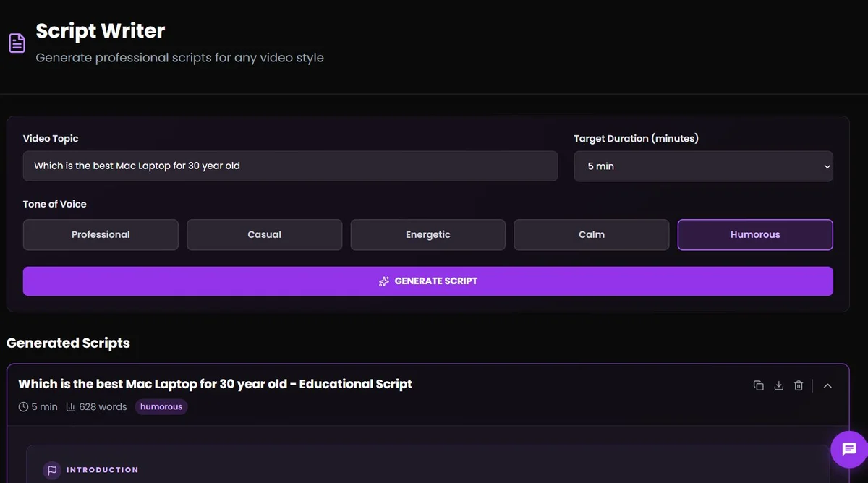This screenshot has width=868, height=483.
Task: Click the clock icon beside 5 min
Action: click(x=23, y=407)
